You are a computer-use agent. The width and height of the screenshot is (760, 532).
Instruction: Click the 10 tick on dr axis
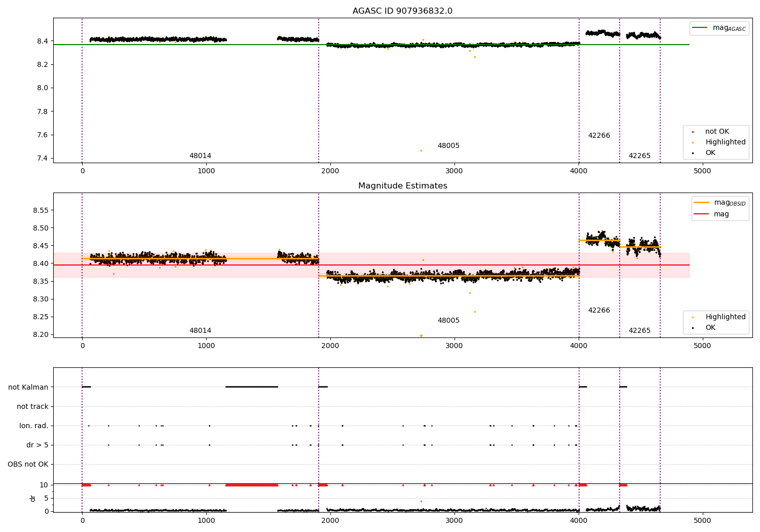pos(44,485)
